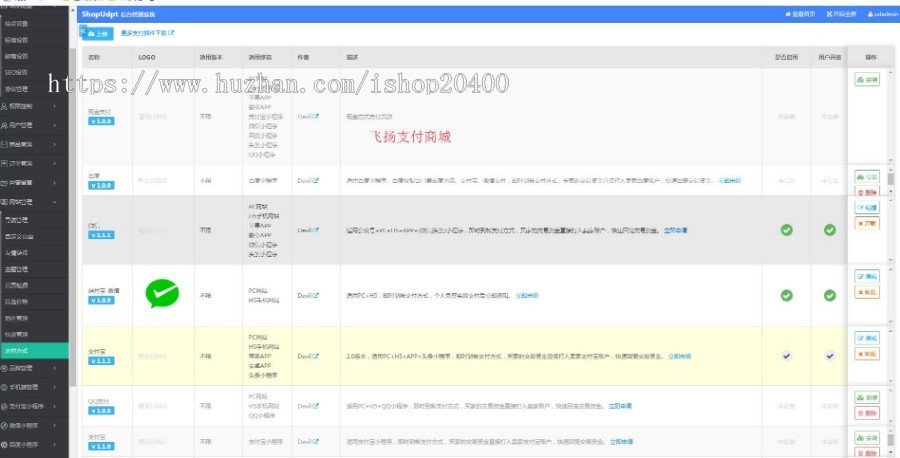Click green 安装 install button for 支付宝 v1.1.0
This screenshot has height=458, width=900.
coord(867,438)
